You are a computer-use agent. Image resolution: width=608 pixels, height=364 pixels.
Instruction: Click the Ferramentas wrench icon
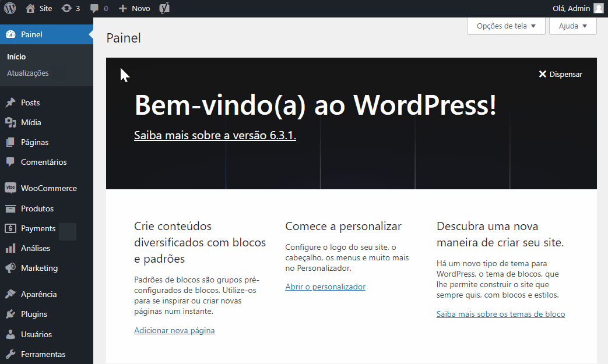tap(10, 354)
